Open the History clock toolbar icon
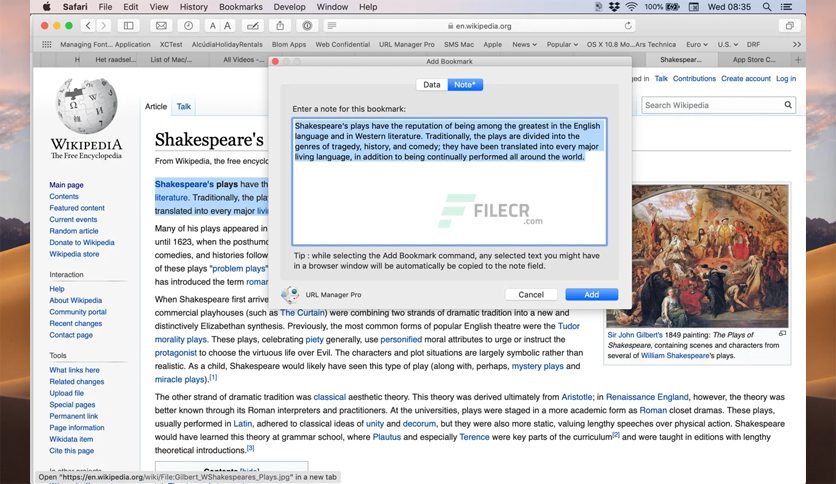Image resolution: width=836 pixels, height=484 pixels. pyautogui.click(x=188, y=26)
